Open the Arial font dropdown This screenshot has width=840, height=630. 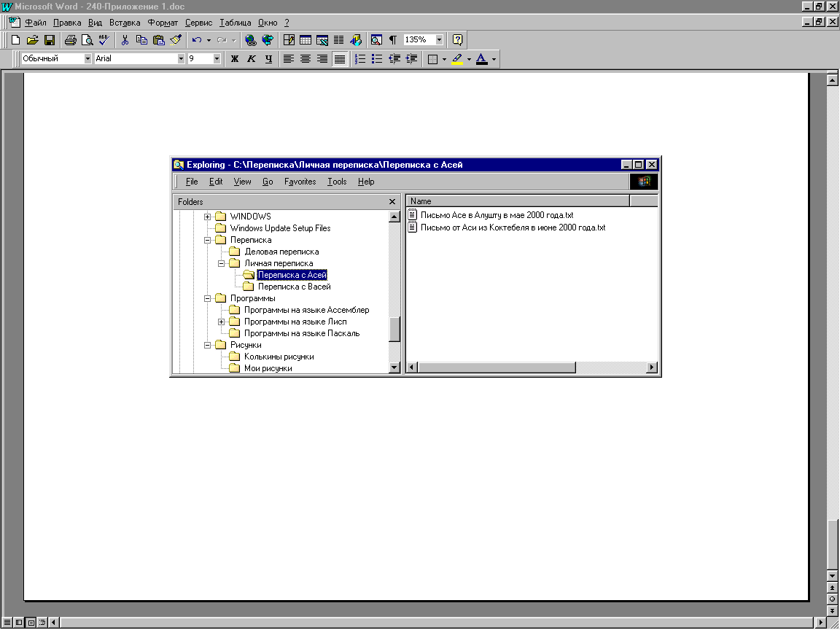[x=181, y=59]
